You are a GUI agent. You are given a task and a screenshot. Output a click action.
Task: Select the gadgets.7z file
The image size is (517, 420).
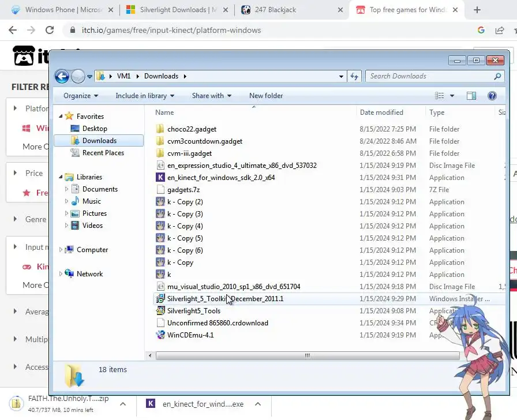183,190
